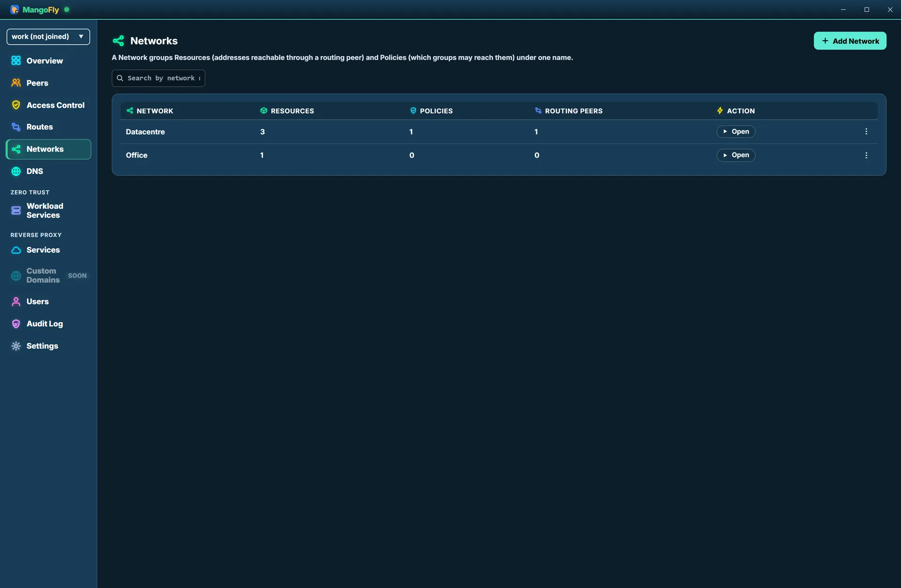The height and width of the screenshot is (588, 901).
Task: Open the Overview page icon
Action: point(16,60)
